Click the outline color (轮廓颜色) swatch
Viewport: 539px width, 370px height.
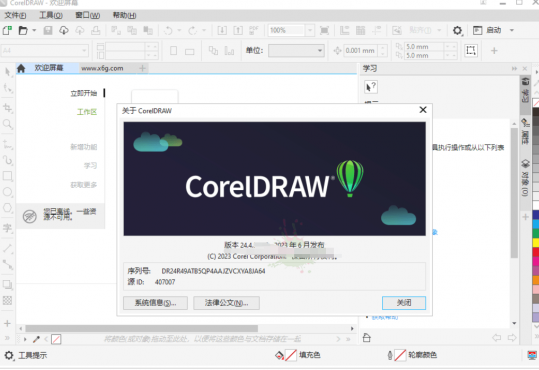[400, 355]
